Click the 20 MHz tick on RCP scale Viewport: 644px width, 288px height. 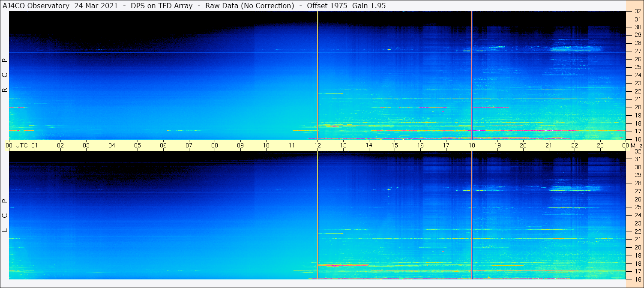coord(638,107)
